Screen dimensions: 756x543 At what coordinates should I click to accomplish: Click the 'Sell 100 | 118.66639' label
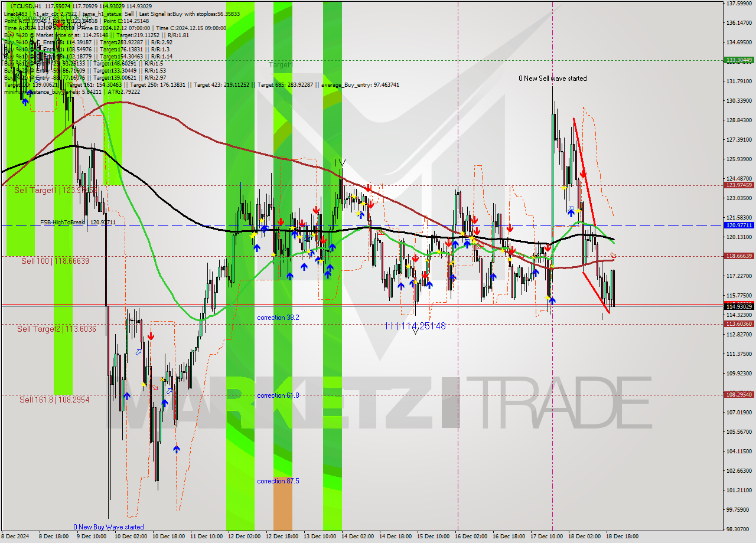click(x=55, y=261)
